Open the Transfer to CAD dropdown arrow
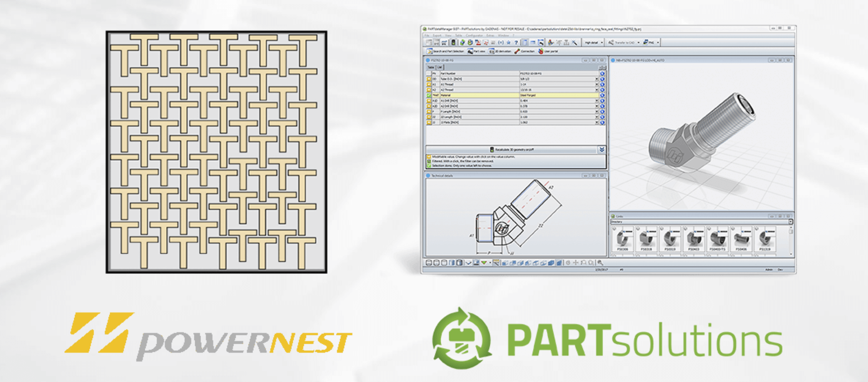 pyautogui.click(x=638, y=42)
